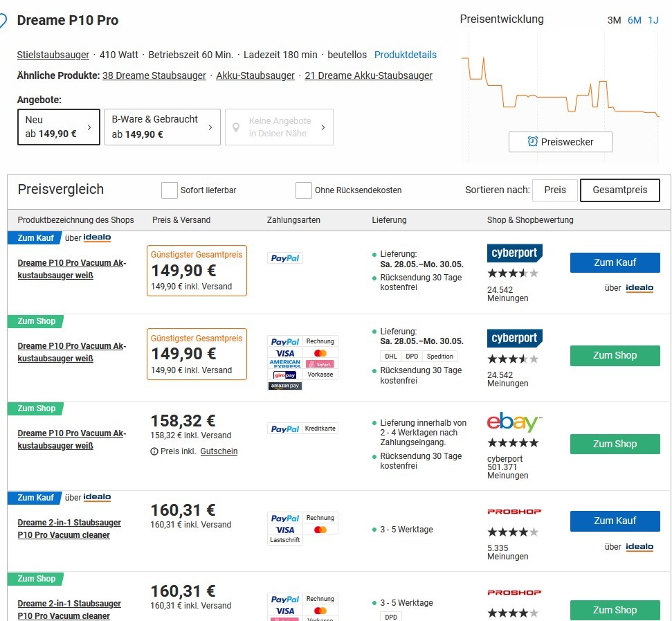The width and height of the screenshot is (672, 621).
Task: Click the 501.371 Meinungen review count
Action: pyautogui.click(x=508, y=471)
